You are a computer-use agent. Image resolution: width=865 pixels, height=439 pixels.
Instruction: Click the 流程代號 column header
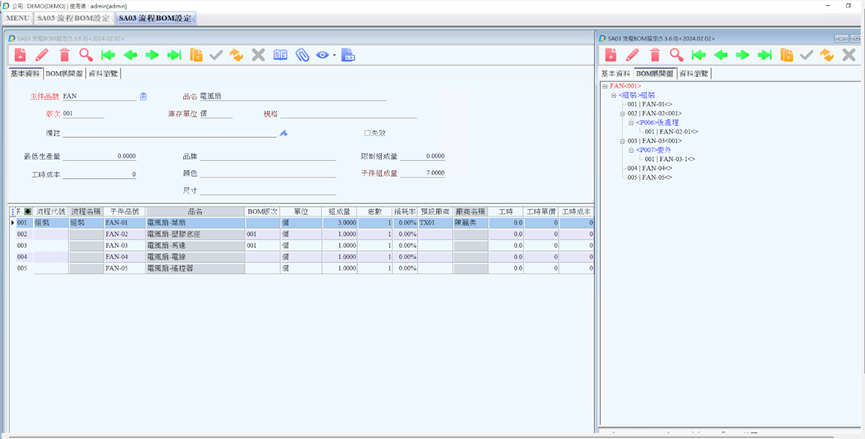coord(51,211)
